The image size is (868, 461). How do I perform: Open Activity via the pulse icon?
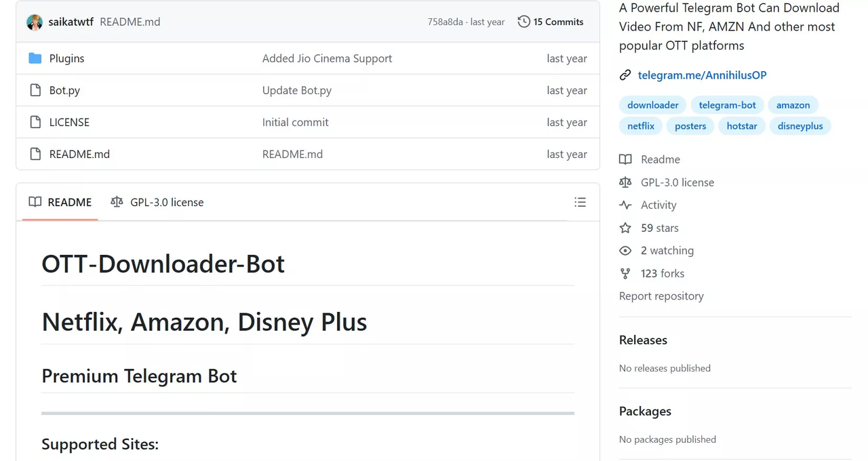coord(625,205)
